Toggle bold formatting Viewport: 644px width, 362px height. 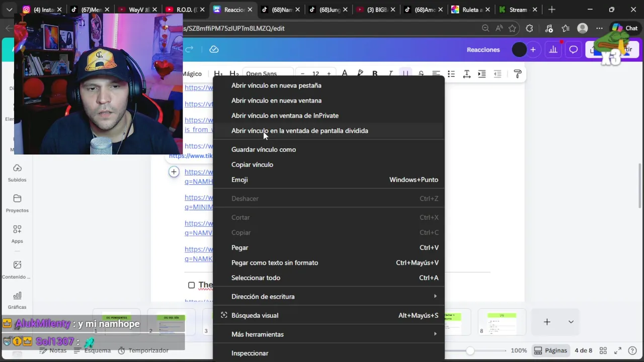(375, 73)
